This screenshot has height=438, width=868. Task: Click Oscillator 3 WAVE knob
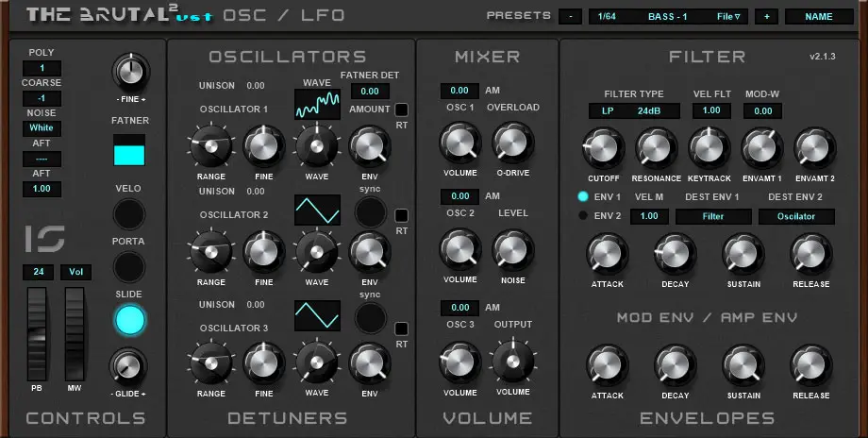point(317,362)
